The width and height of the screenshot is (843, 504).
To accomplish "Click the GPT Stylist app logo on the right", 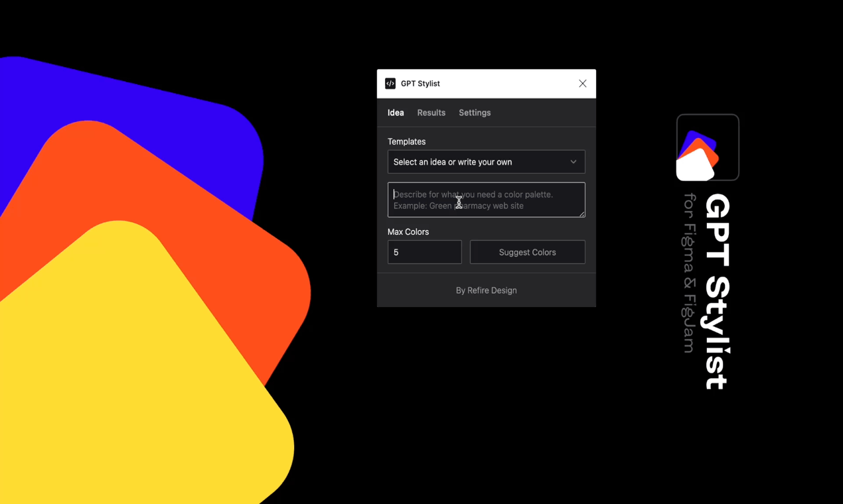I will (708, 147).
